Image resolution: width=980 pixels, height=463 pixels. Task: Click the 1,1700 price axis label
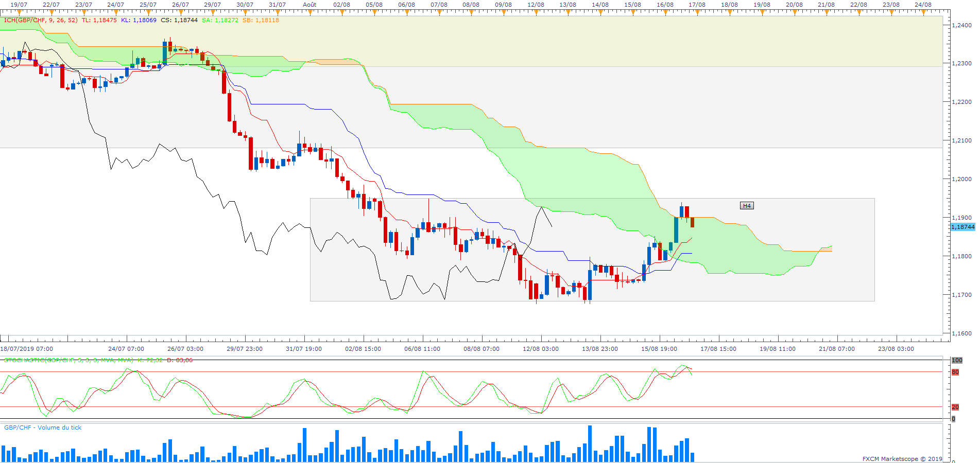click(962, 295)
